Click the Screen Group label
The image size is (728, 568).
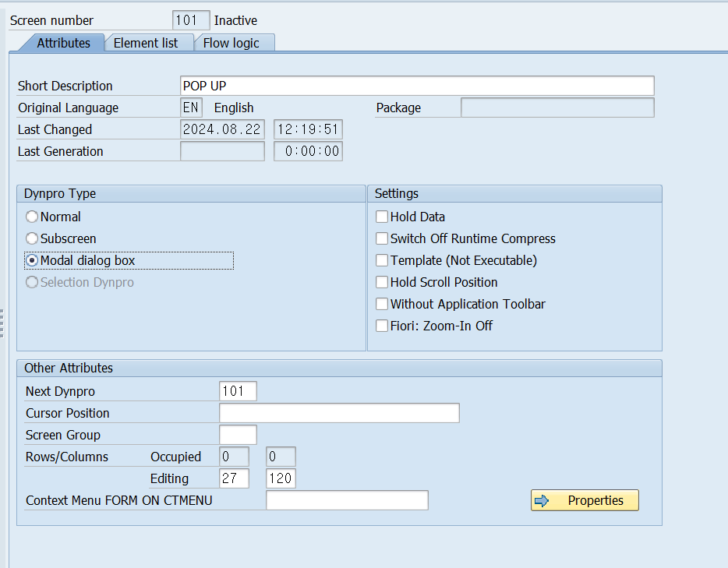[62, 435]
